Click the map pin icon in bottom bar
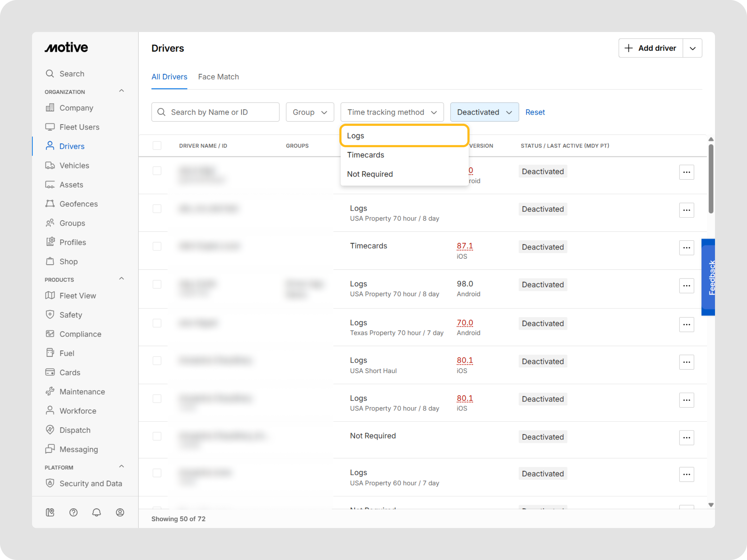Viewport: 747px width, 560px height. pyautogui.click(x=50, y=513)
